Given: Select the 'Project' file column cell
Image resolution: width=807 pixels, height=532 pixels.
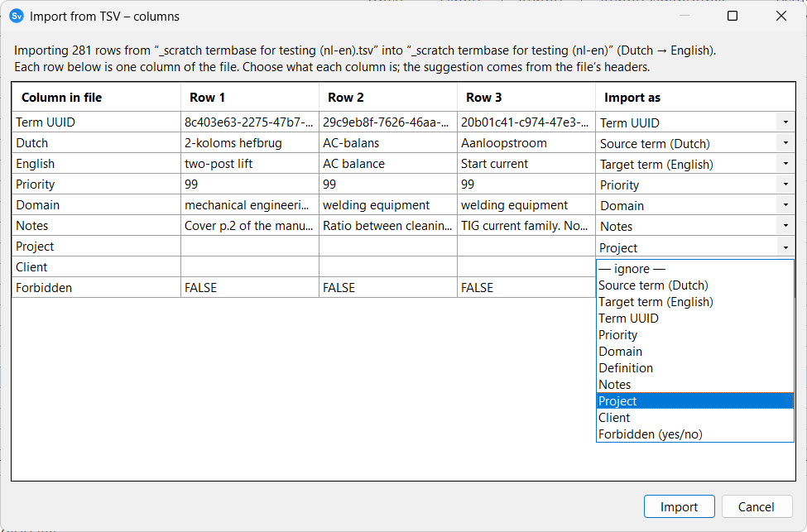Looking at the screenshot, I should point(96,246).
